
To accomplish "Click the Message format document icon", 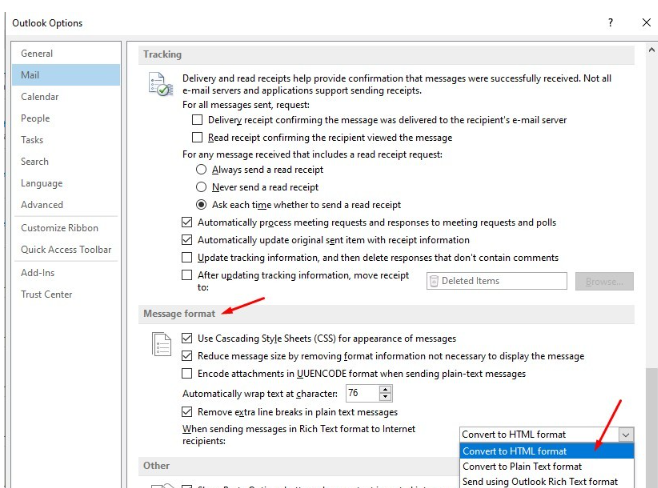I will [162, 344].
